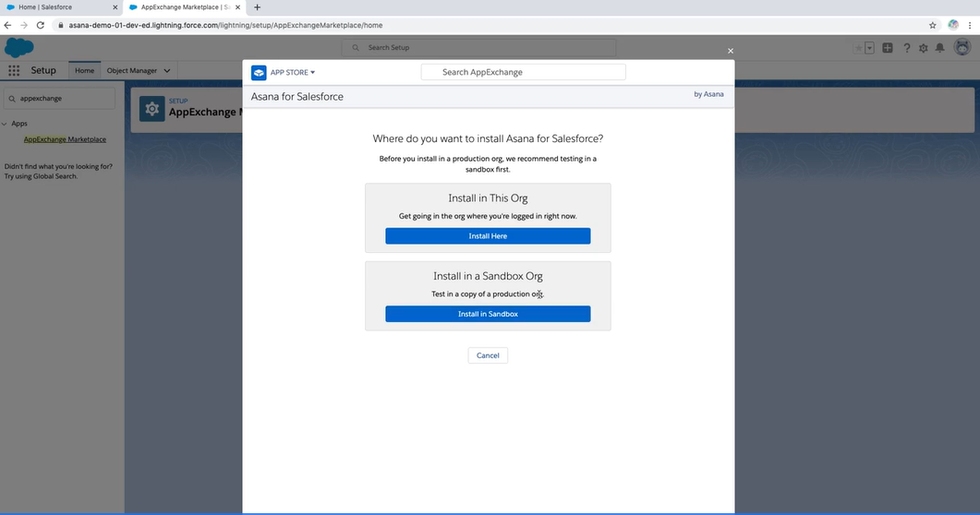
Task: Close the AppExchange Marketplace browser tab
Action: [237, 7]
